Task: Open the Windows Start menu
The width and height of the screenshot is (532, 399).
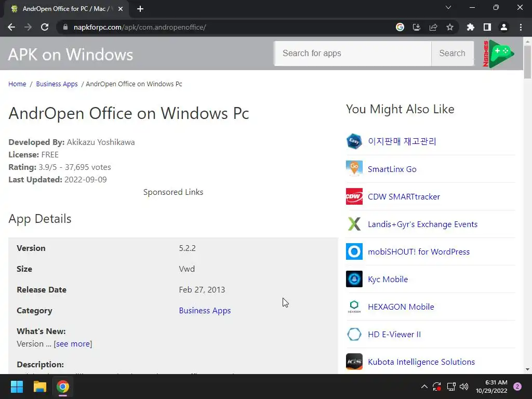Action: [x=17, y=387]
